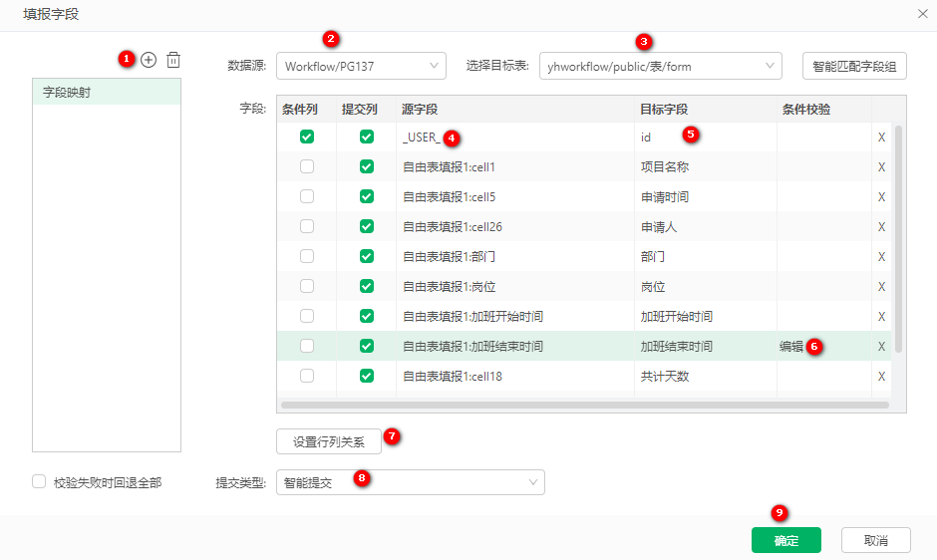Screen dimensions: 937x560
Task: Add a new field mapping with plus icon
Action: coord(149,60)
